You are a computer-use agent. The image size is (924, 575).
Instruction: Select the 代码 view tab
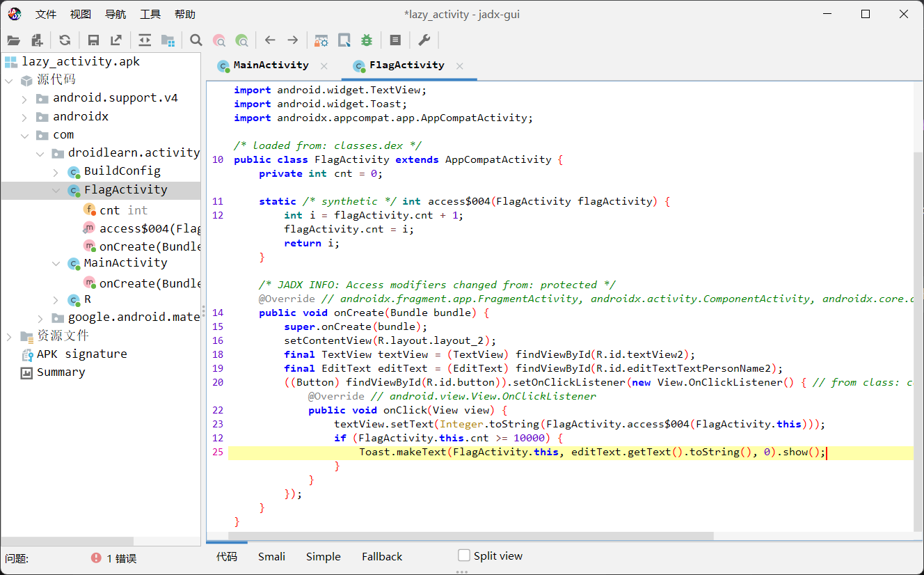227,556
